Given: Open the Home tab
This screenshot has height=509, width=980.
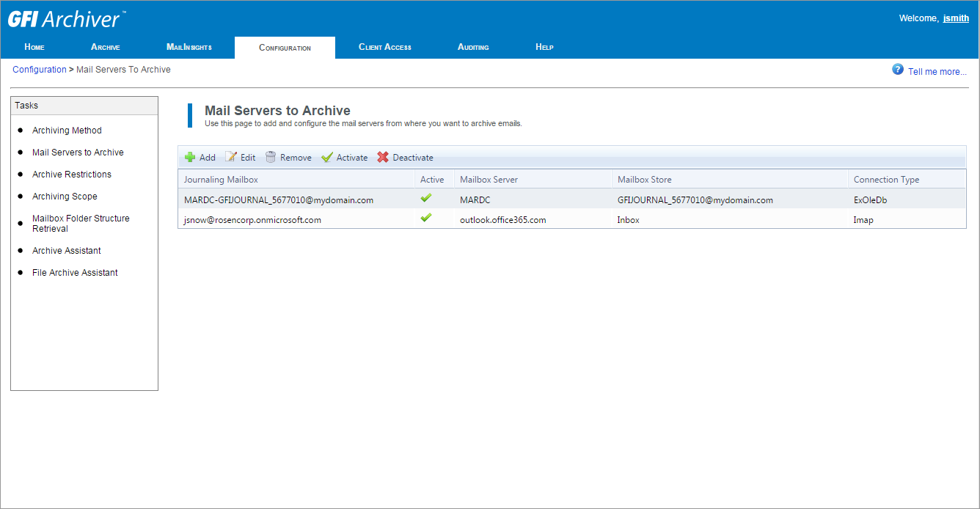Looking at the screenshot, I should click(34, 48).
